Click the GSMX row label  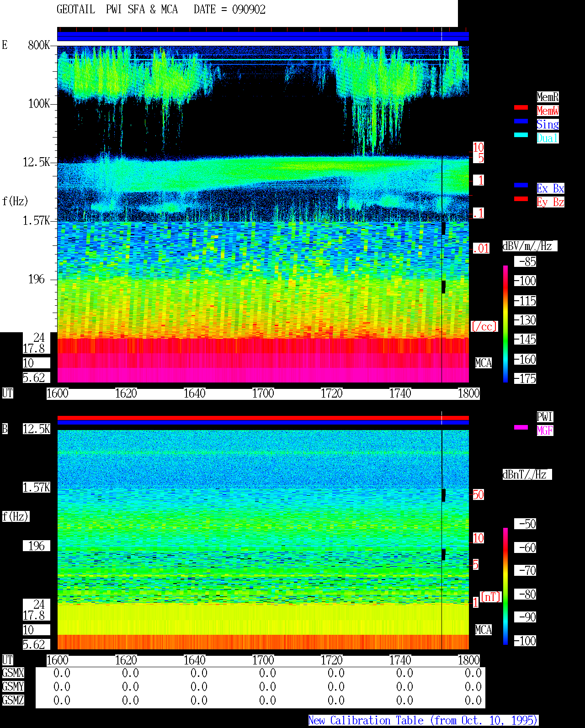click(13, 673)
